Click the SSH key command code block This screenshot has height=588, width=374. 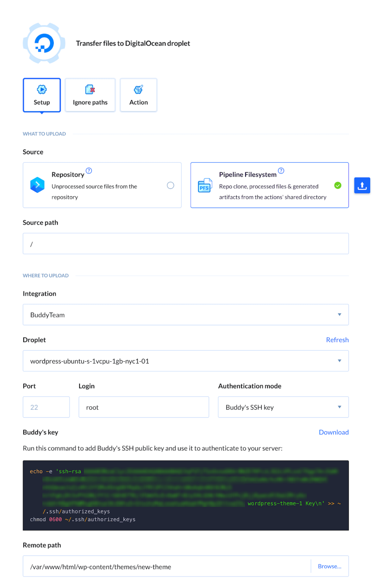click(186, 495)
